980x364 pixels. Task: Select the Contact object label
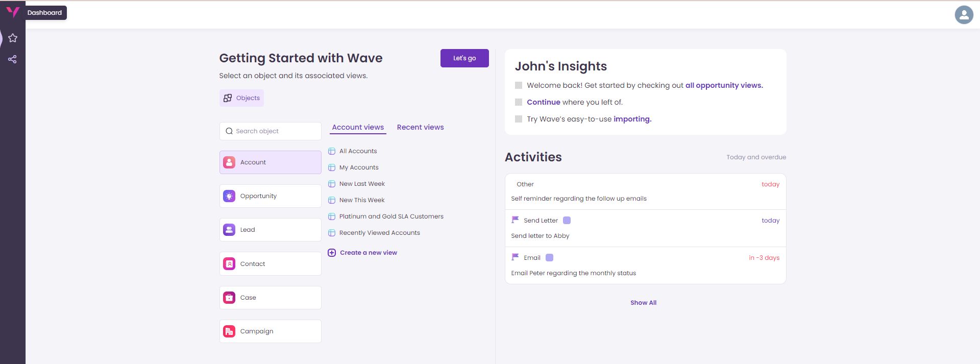[253, 264]
